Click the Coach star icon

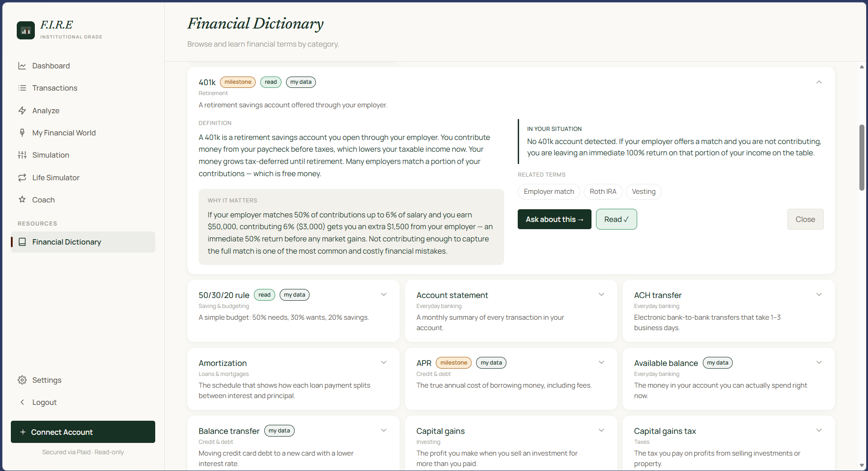(x=22, y=199)
